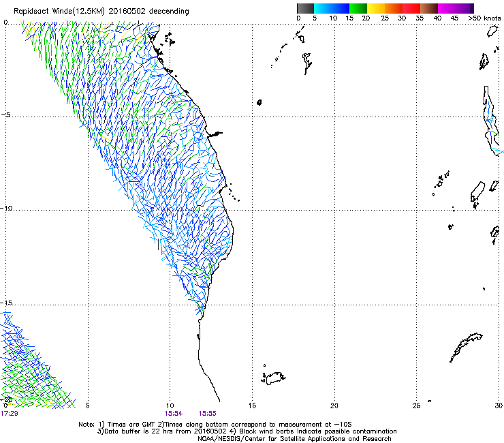Screen dimensions: 504x443
Task: Pick the magenta 40-45 knots color segment
Action: [447, 8]
